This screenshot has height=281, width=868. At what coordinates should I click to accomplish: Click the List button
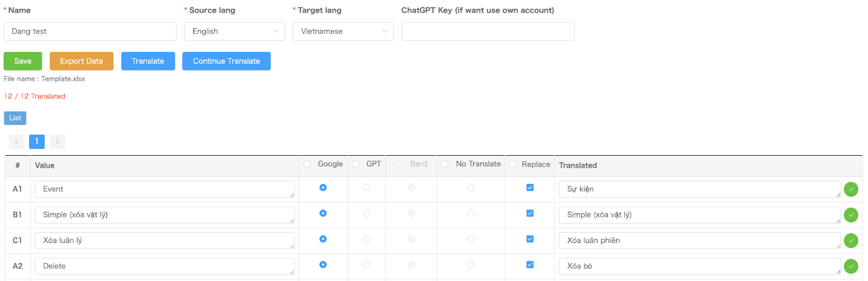15,118
